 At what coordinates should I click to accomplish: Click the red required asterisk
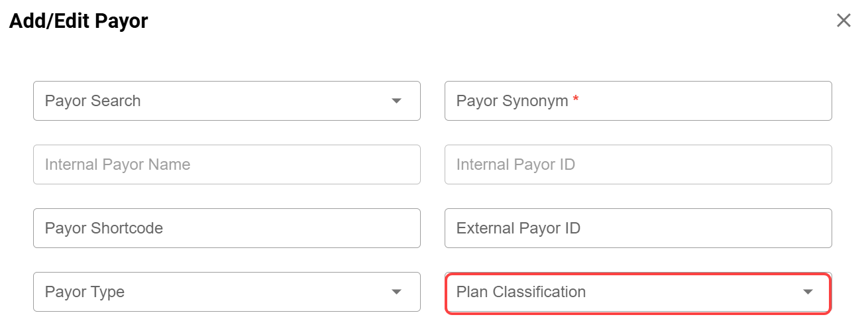pos(576,99)
